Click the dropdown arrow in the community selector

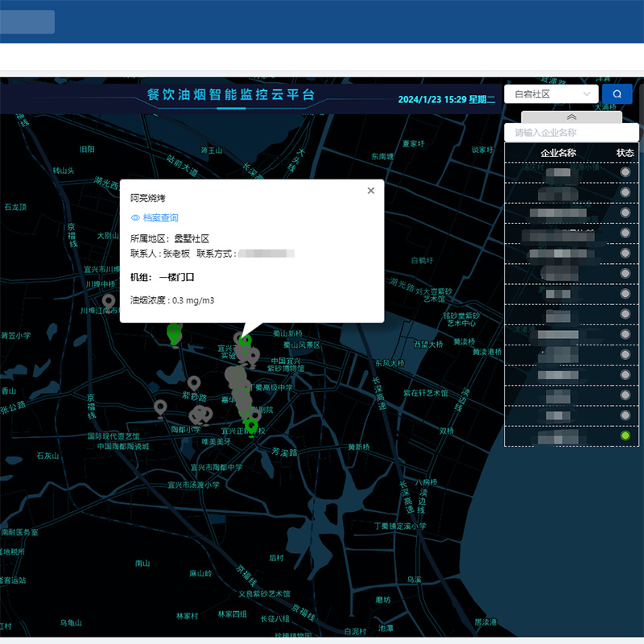pos(587,94)
